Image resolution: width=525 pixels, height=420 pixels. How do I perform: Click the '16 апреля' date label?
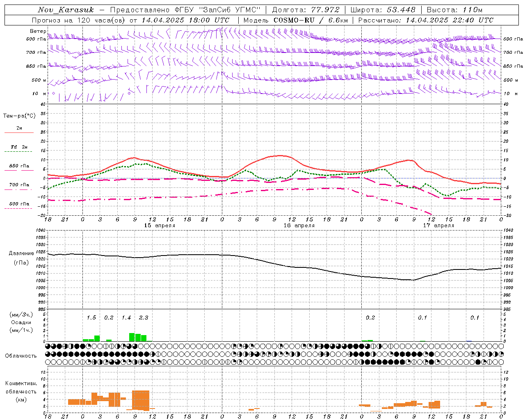(x=299, y=226)
